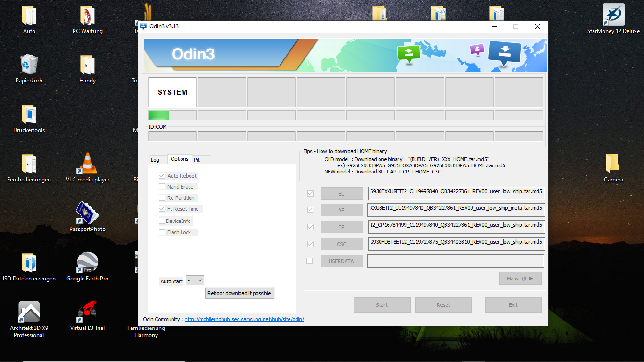Launch Virtual DJ Trial shortcut
644x362 pixels.
[87, 316]
